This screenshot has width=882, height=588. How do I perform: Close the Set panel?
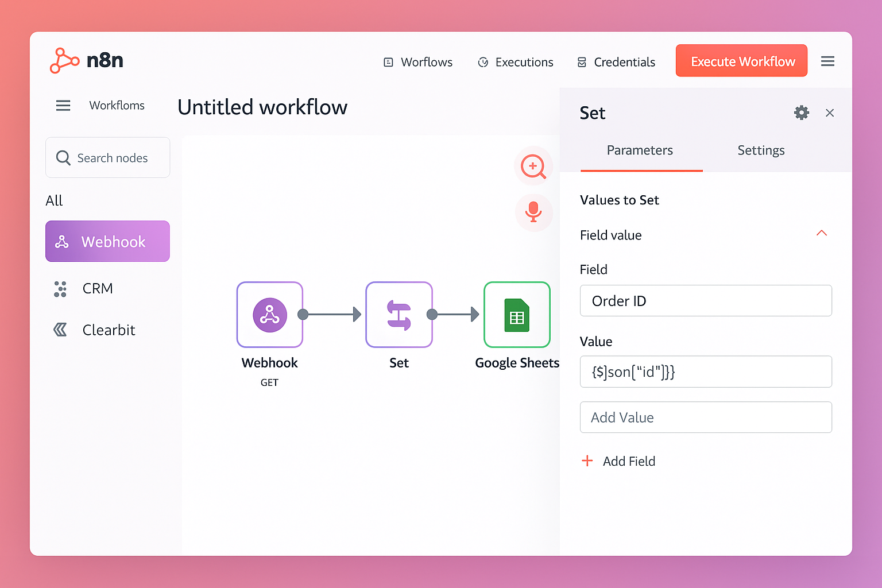coord(829,113)
